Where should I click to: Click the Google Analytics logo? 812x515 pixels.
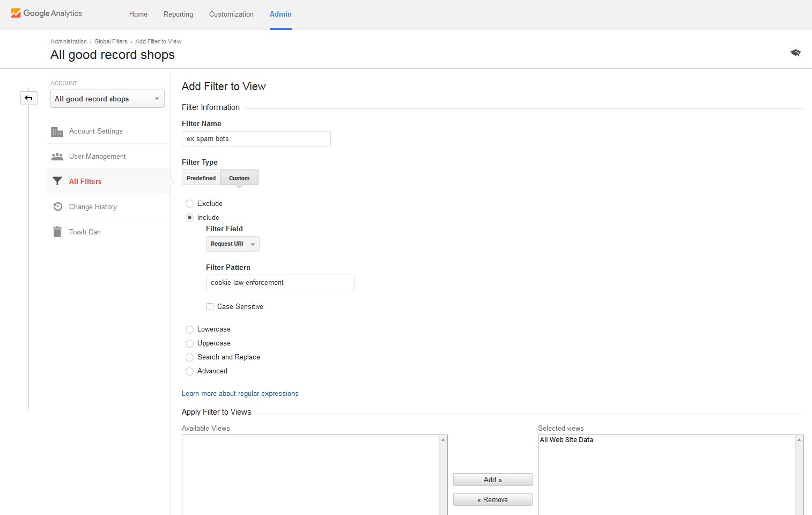pos(46,13)
